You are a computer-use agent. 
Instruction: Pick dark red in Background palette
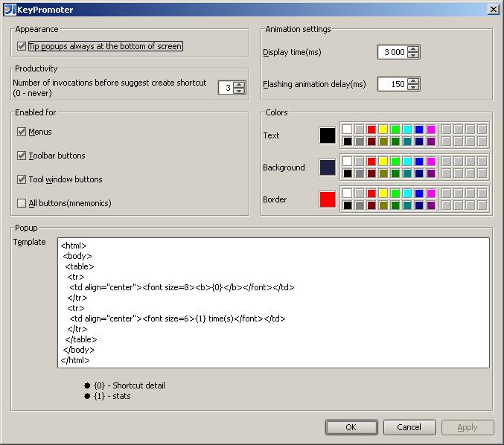371,173
